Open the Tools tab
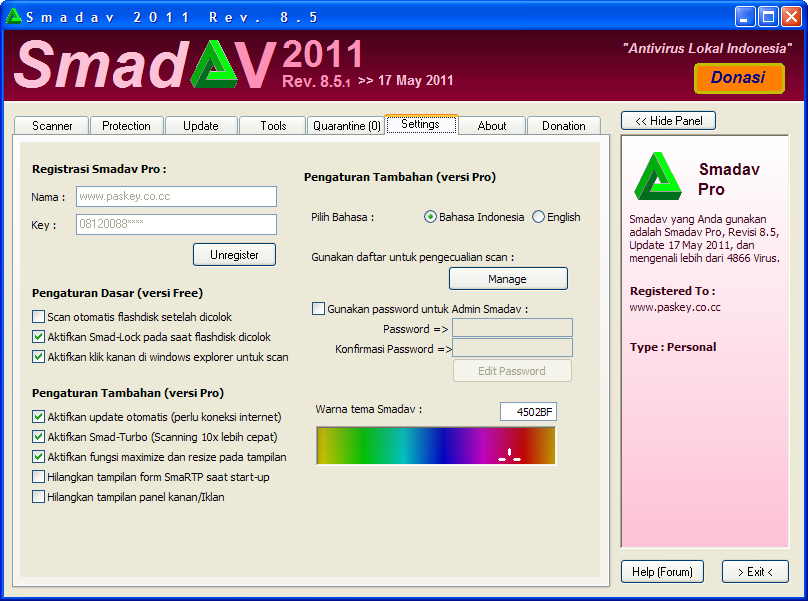Viewport: 808px width, 601px height. click(273, 126)
